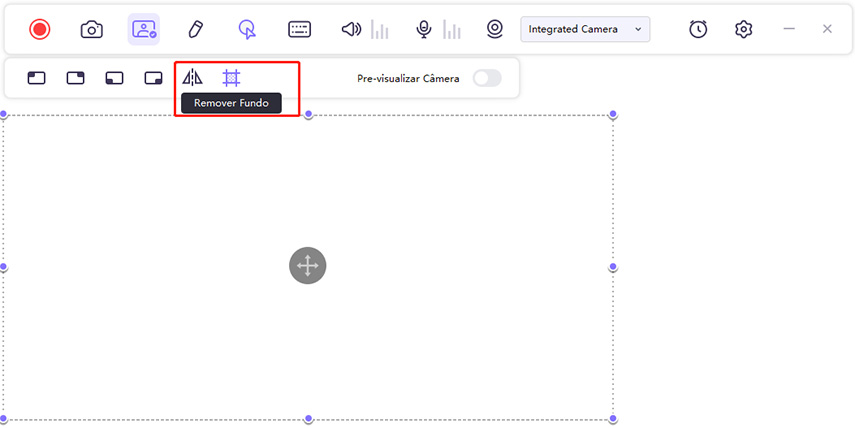Open the pen annotation tool
The width and height of the screenshot is (855, 428).
195,29
